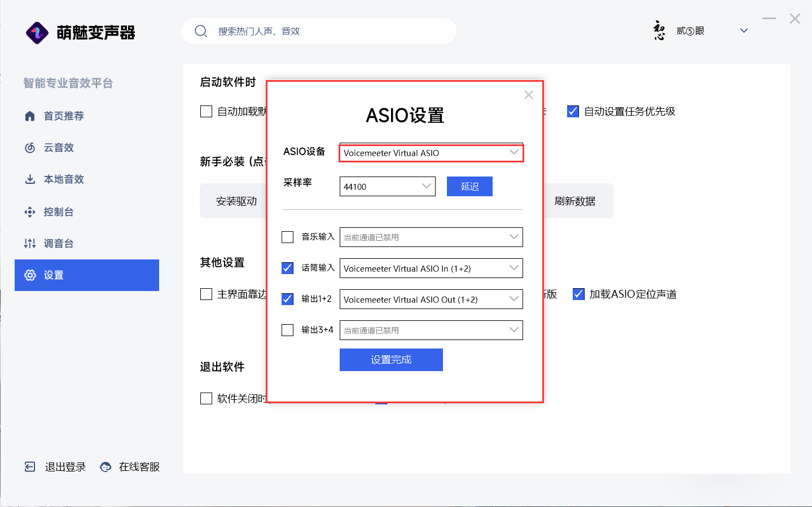Click the user avatar icon next to 贰⑤眼
Screen dimensions: 812x507
pos(659,30)
